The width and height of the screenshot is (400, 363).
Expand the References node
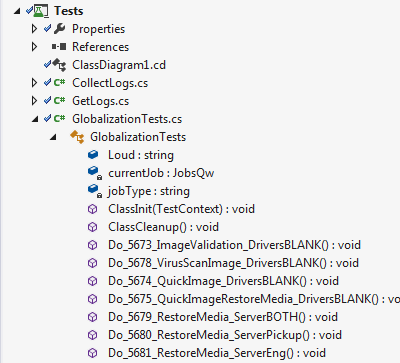pos(34,47)
